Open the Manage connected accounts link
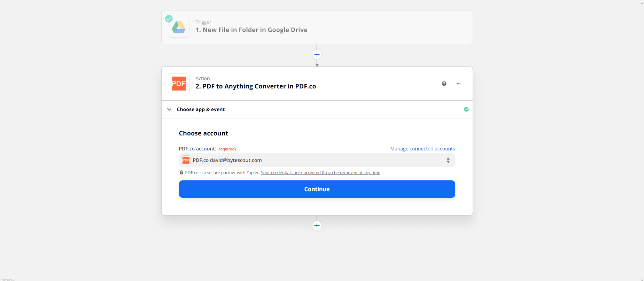644x281 pixels. point(422,149)
